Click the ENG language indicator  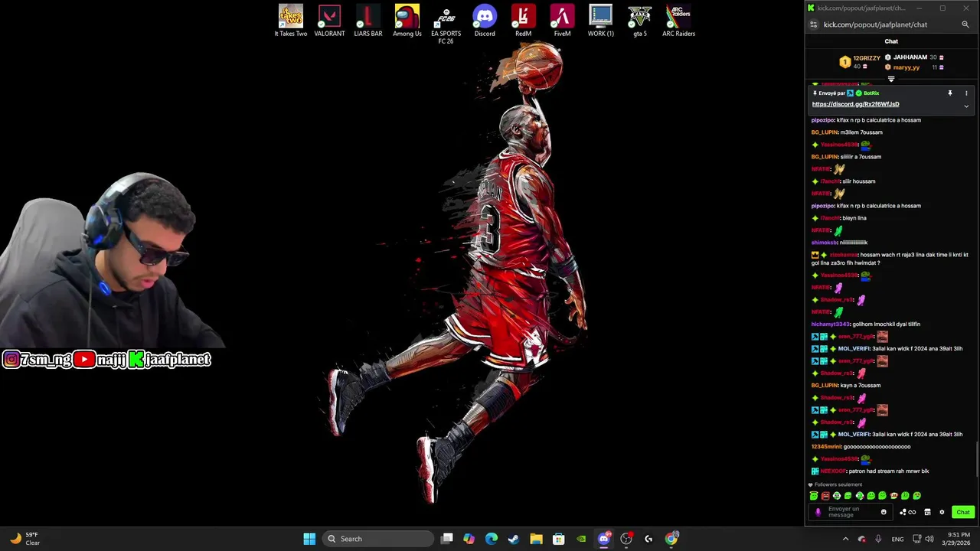(897, 539)
